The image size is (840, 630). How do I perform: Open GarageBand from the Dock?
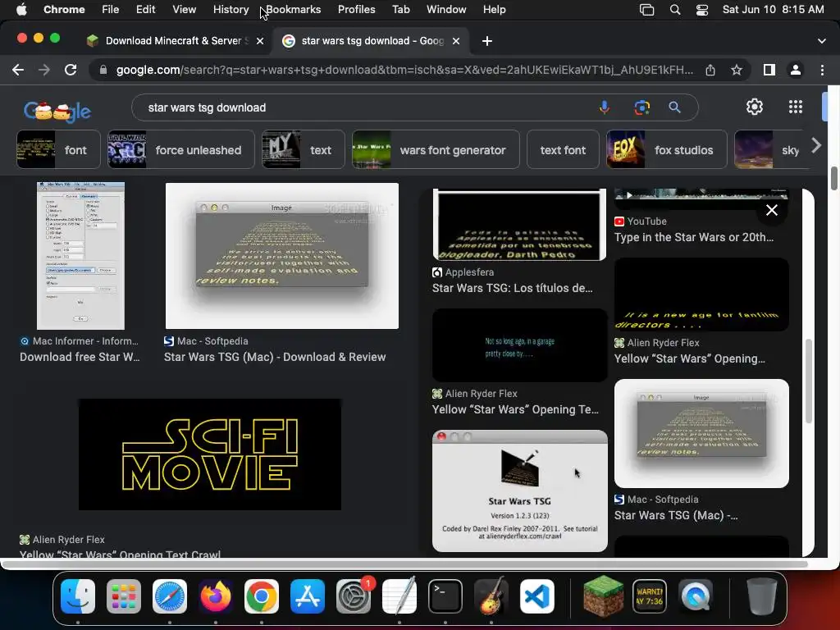(491, 596)
